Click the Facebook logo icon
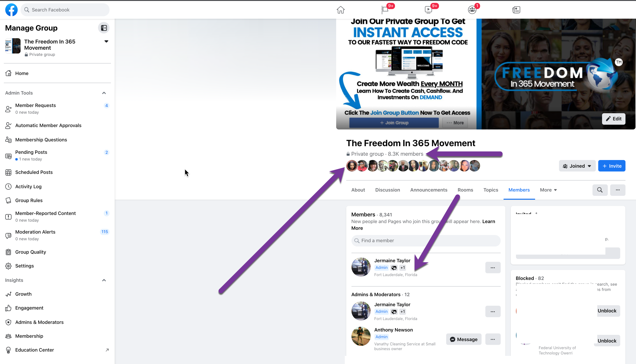Viewport: 636px width, 364px height. (11, 10)
